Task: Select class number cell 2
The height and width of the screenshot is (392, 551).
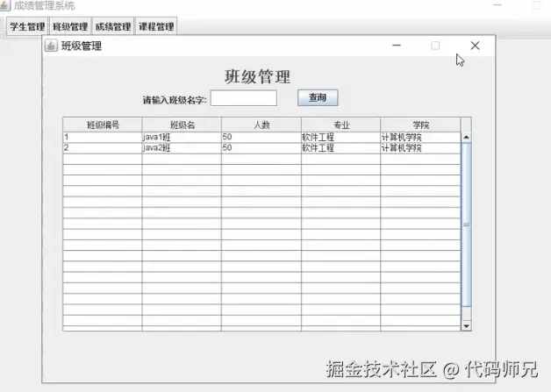Action: click(x=103, y=148)
